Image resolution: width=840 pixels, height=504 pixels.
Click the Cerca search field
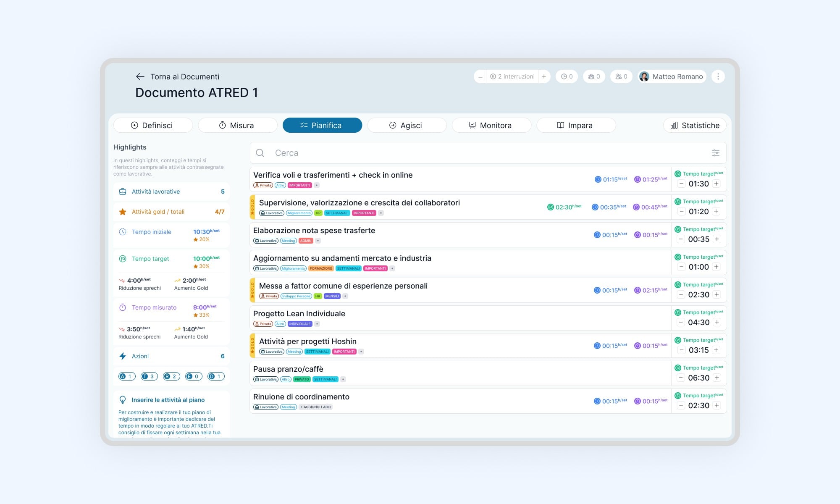click(x=488, y=153)
